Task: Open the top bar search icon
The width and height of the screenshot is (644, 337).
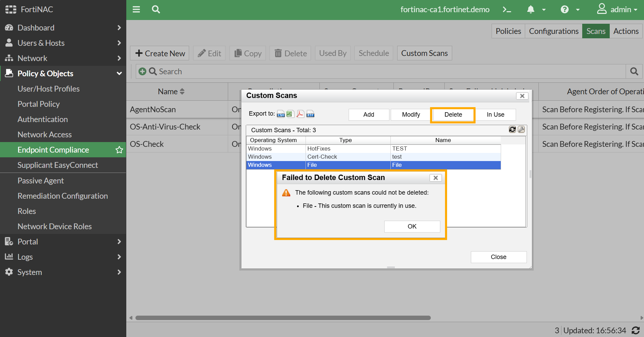Action: pyautogui.click(x=156, y=9)
